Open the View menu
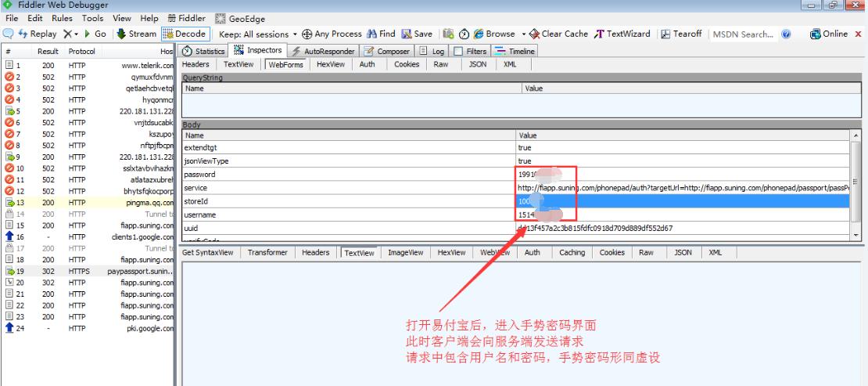The width and height of the screenshot is (868, 386). tap(122, 18)
